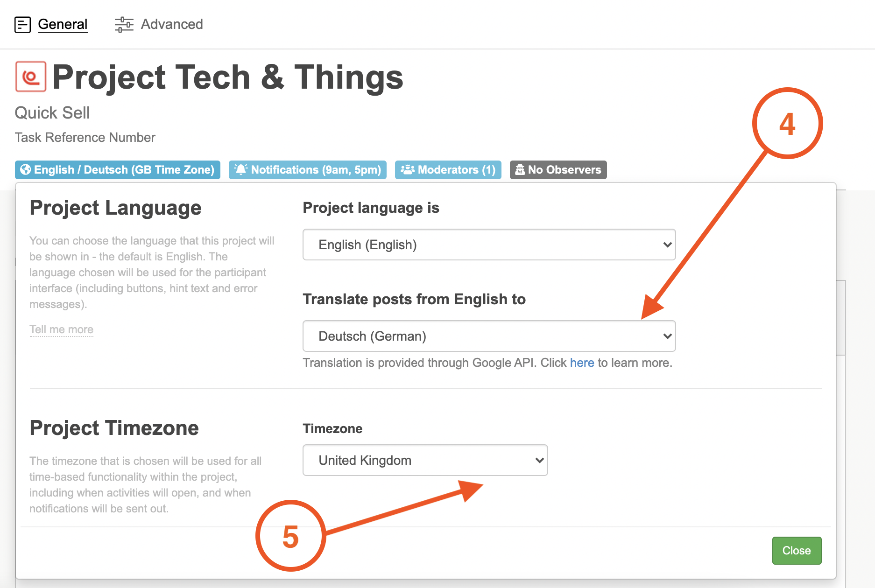Click the globe icon on language badge
This screenshot has height=588, width=875.
point(26,170)
